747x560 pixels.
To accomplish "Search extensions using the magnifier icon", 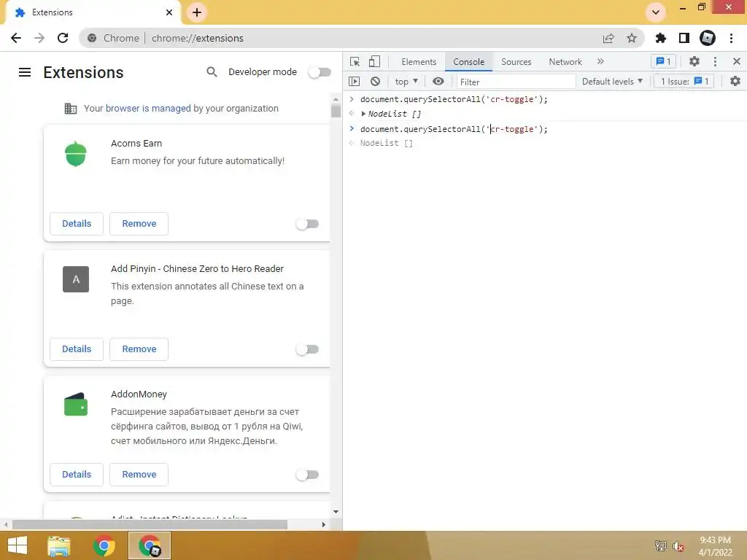I will tap(212, 72).
